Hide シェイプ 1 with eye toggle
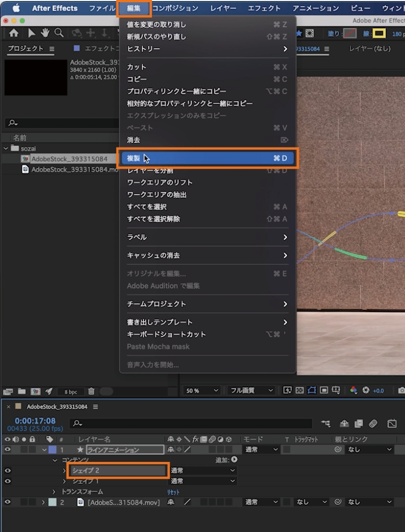This screenshot has height=532, width=405. tap(7, 481)
